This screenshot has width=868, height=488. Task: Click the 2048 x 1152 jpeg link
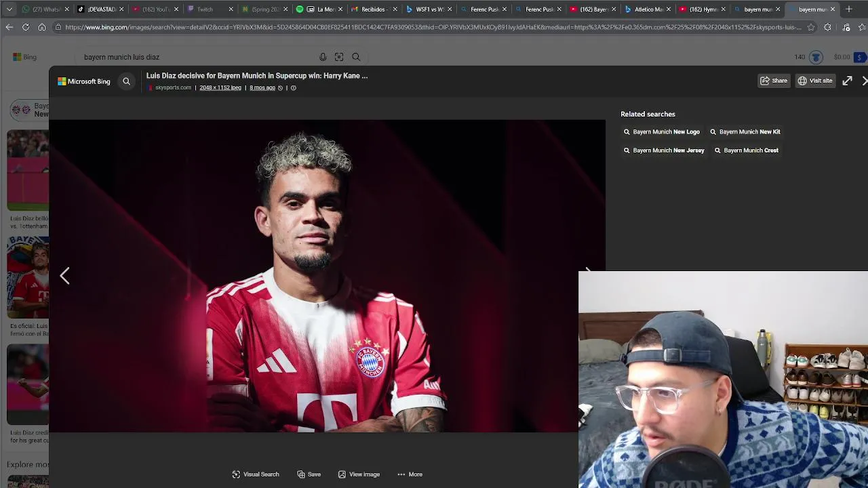tap(220, 87)
